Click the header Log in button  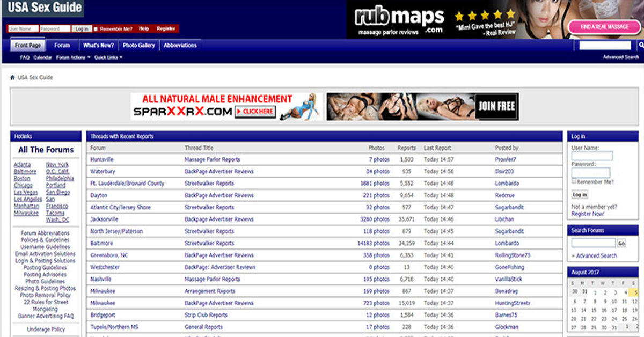(82, 29)
